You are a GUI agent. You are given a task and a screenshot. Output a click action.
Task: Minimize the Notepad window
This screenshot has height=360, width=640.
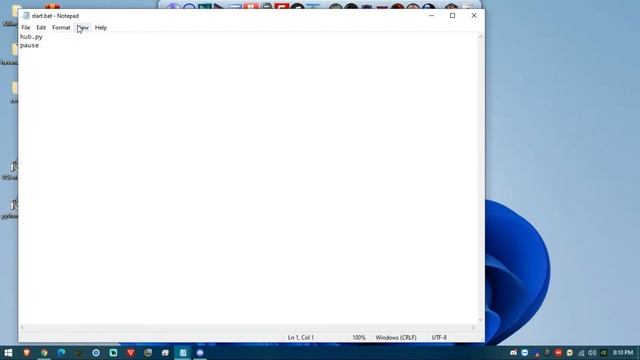(x=431, y=16)
